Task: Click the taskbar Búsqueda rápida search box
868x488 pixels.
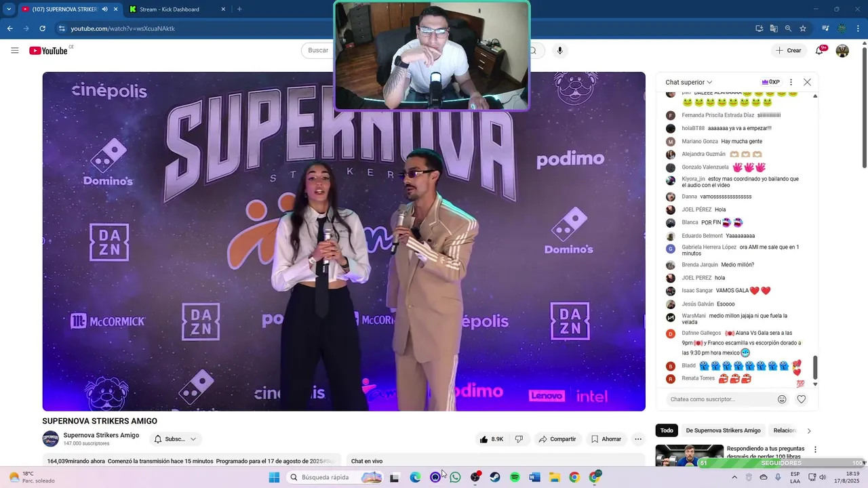Action: (x=335, y=477)
